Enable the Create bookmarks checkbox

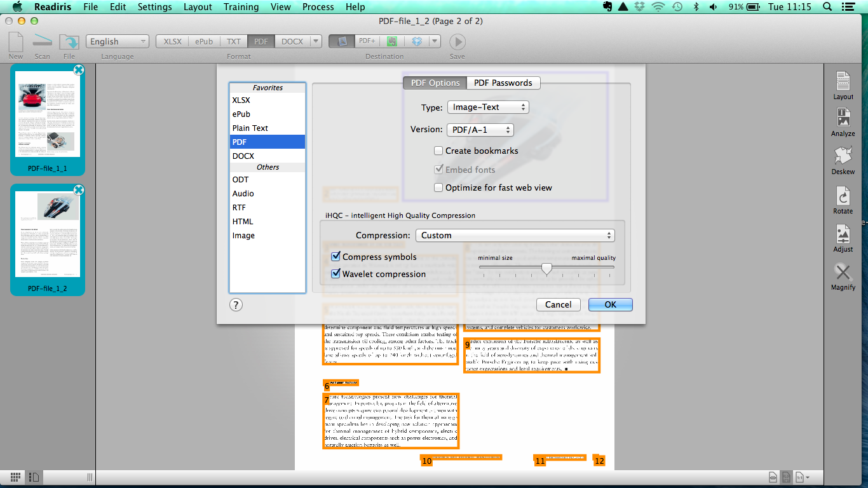coord(438,151)
